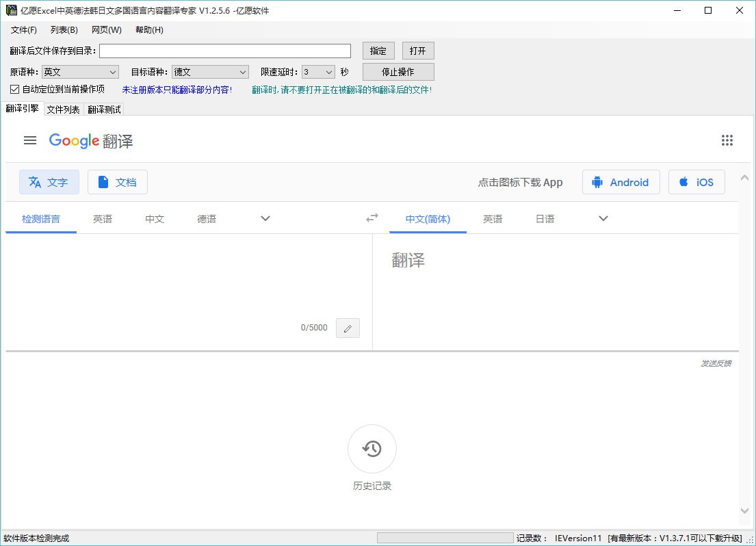Screen dimensions: 756x546
Task: Click the 指定 button
Action: (x=378, y=51)
